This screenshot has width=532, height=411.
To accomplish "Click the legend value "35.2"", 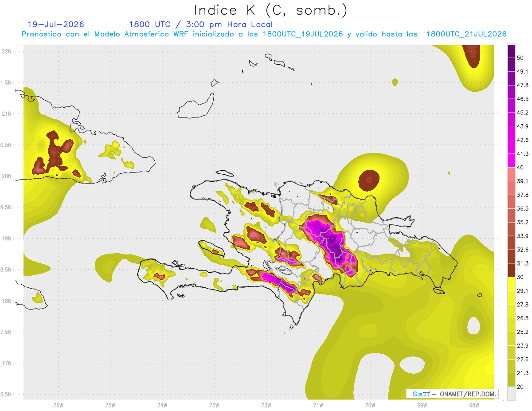I will coord(522,222).
